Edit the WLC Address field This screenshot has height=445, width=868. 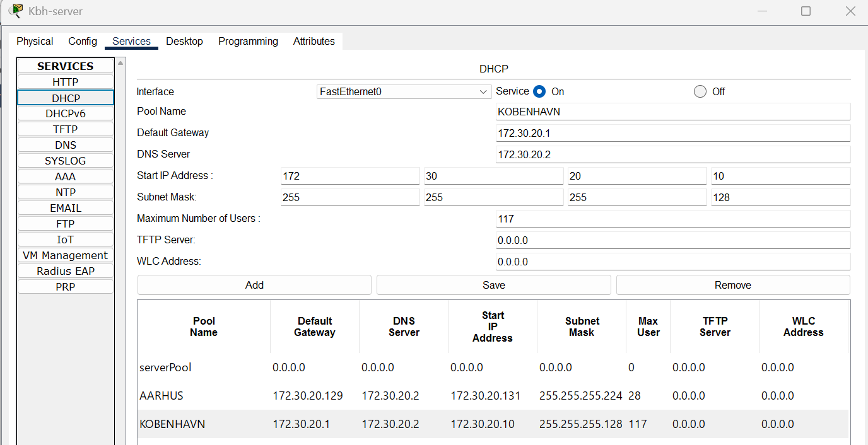673,262
